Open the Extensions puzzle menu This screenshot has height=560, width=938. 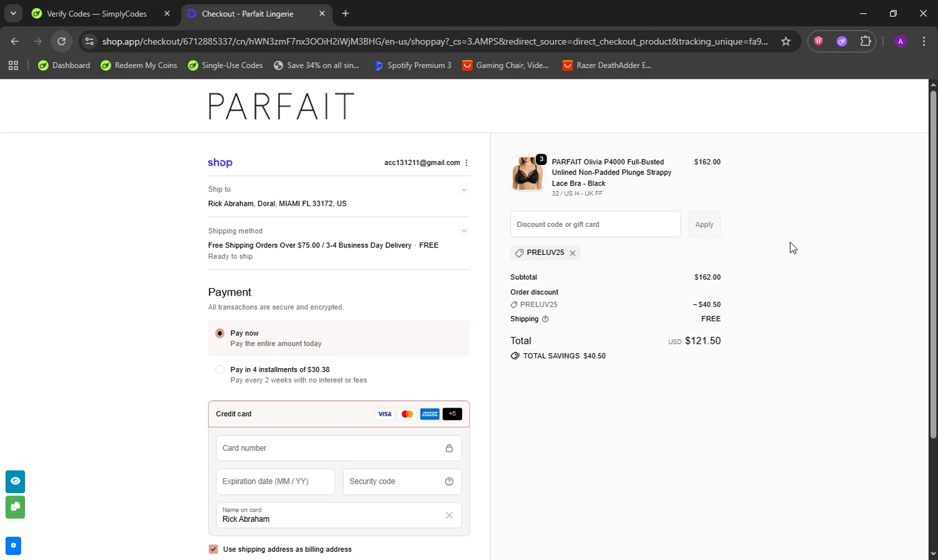point(865,41)
